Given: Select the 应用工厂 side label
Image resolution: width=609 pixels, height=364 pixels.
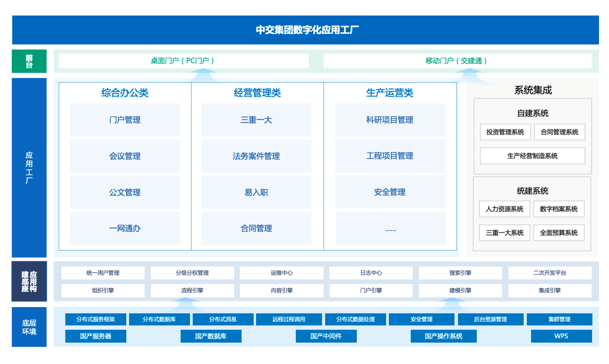Looking at the screenshot, I should click(x=29, y=168).
